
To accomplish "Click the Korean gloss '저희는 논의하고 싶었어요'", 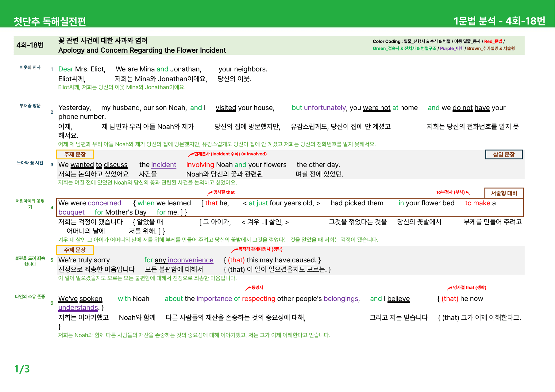I will (x=93, y=174).
